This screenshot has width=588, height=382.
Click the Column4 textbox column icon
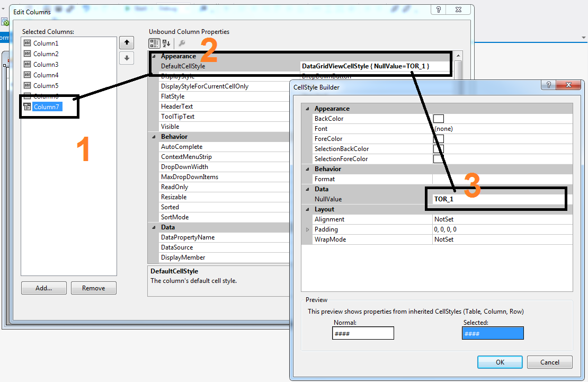coord(27,75)
